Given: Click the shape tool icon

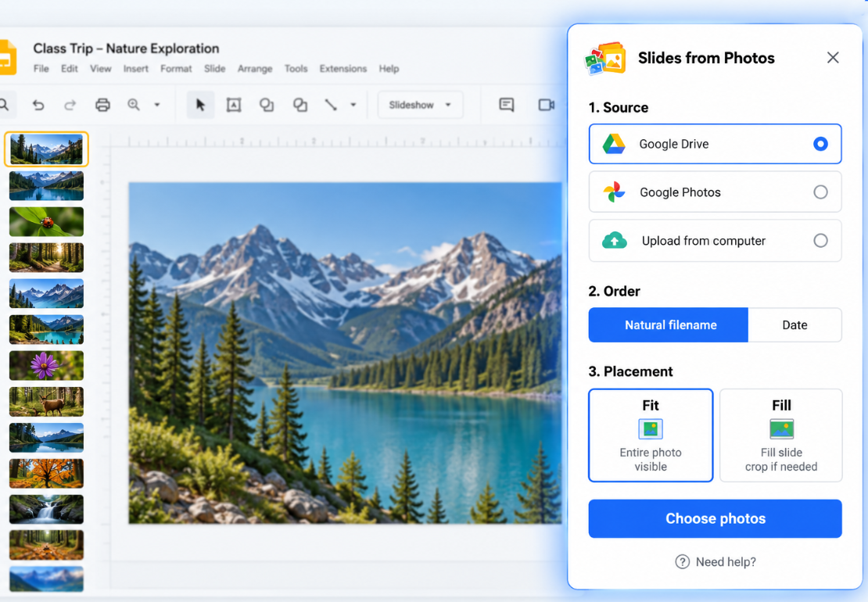Looking at the screenshot, I should [300, 105].
